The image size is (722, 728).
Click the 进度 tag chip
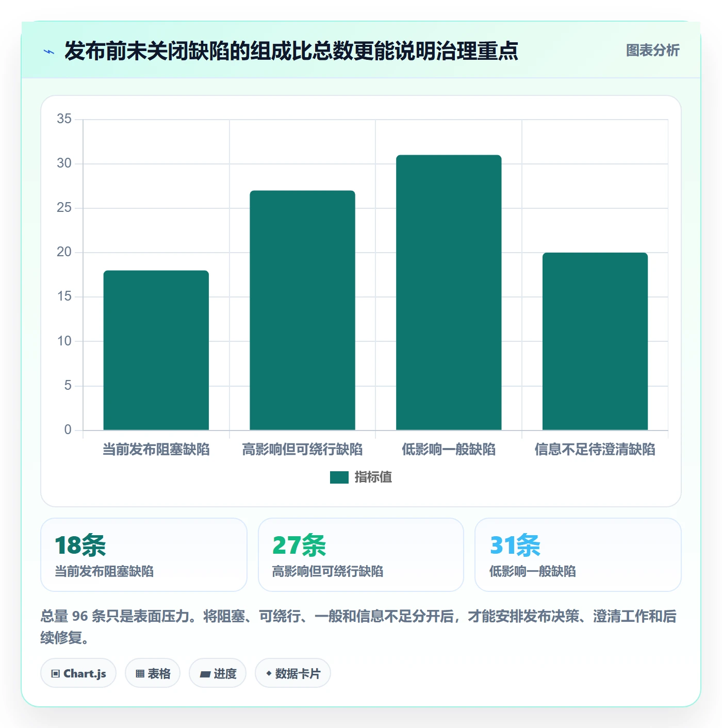pyautogui.click(x=218, y=673)
